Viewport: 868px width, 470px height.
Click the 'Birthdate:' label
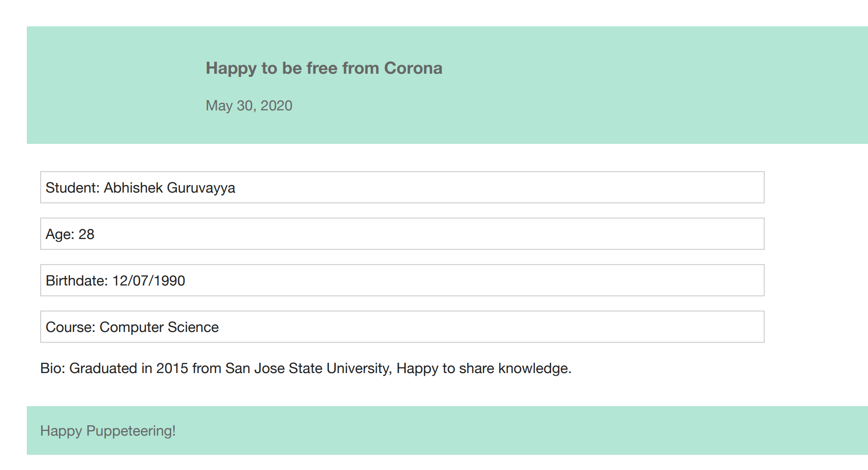pyautogui.click(x=76, y=281)
